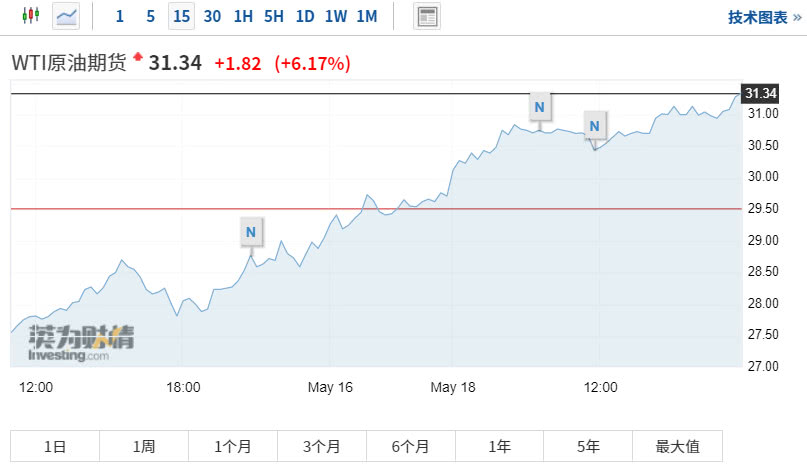
Task: Click the news panel icon in toolbar
Action: (427, 16)
